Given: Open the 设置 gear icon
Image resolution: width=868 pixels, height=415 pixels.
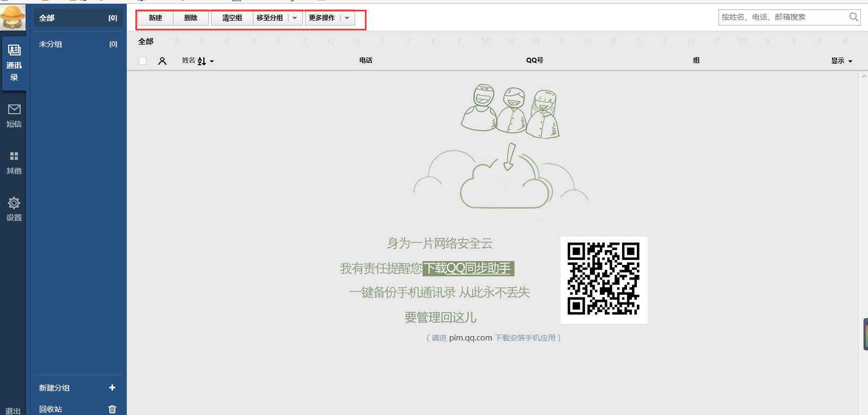Looking at the screenshot, I should (14, 203).
